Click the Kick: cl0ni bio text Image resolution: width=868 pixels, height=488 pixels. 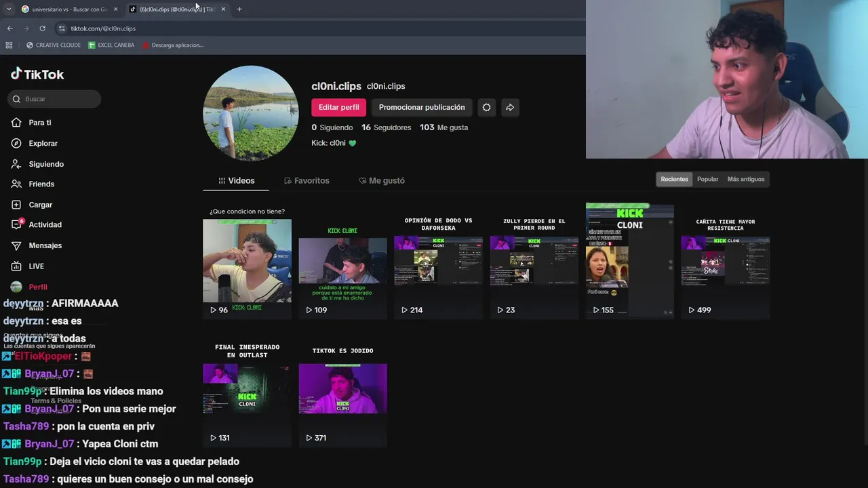(x=334, y=143)
